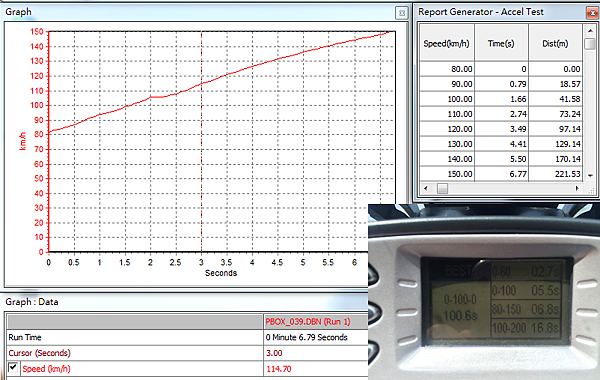The height and width of the screenshot is (380, 600).
Task: Select the 120.00 speed cell
Action: click(x=447, y=129)
